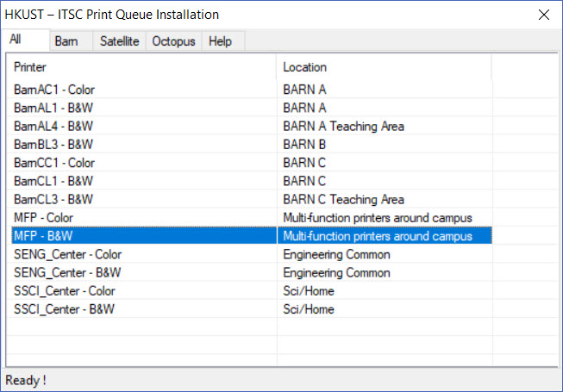
Task: Select BarnCC1 - Color printer row
Action: 54,162
